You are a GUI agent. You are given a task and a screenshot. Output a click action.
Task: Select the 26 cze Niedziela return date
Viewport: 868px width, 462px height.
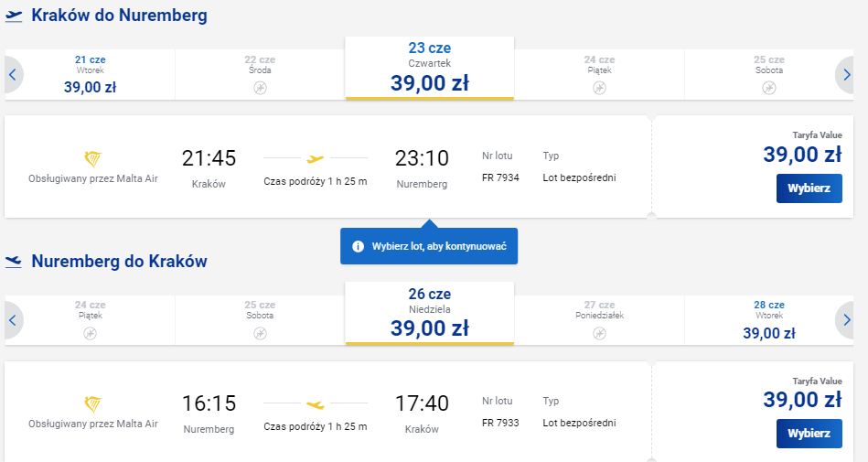pos(430,314)
